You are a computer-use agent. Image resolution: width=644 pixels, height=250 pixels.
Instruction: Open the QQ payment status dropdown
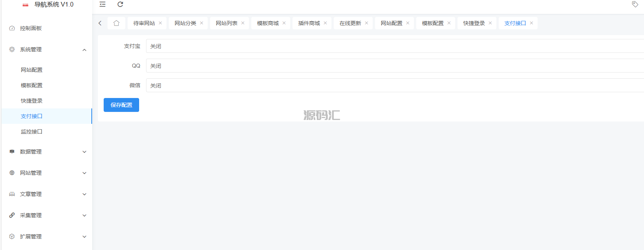[395, 66]
